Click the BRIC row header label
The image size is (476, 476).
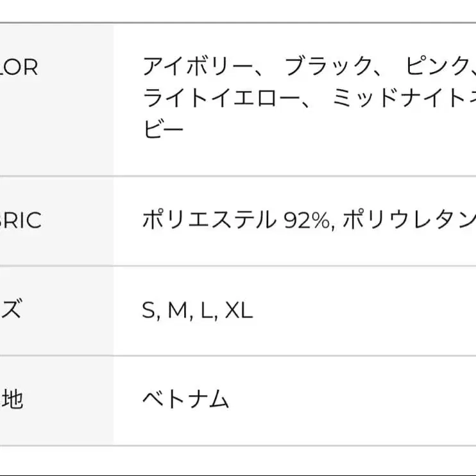[x=21, y=221]
